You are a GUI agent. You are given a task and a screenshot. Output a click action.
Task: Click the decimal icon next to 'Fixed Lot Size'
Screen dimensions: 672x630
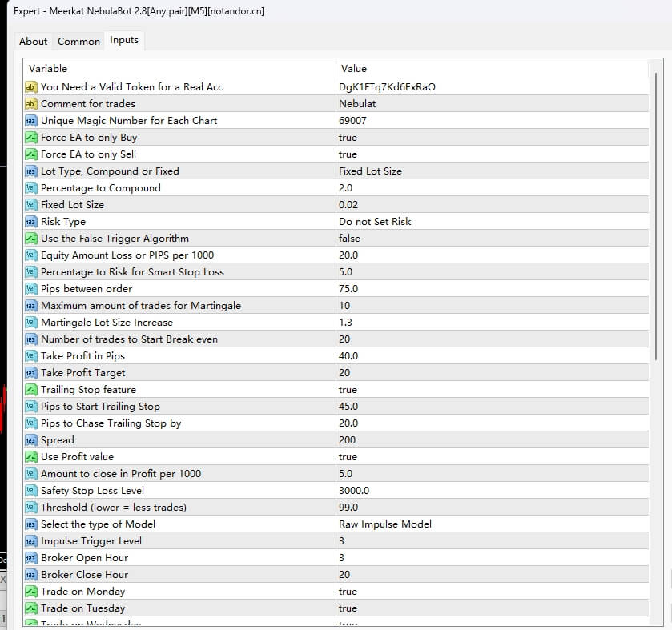point(31,204)
